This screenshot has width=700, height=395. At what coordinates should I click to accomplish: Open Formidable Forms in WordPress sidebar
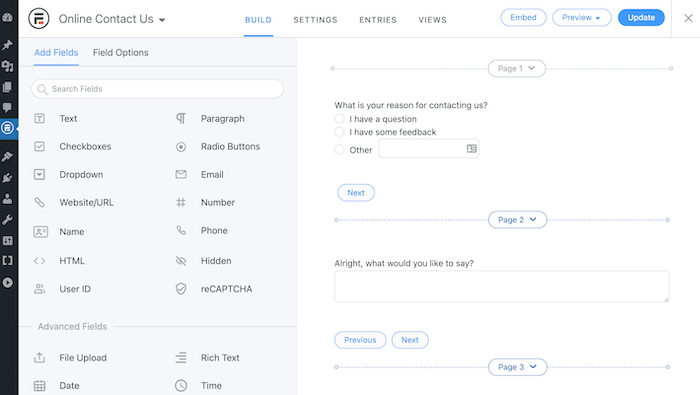[x=8, y=128]
